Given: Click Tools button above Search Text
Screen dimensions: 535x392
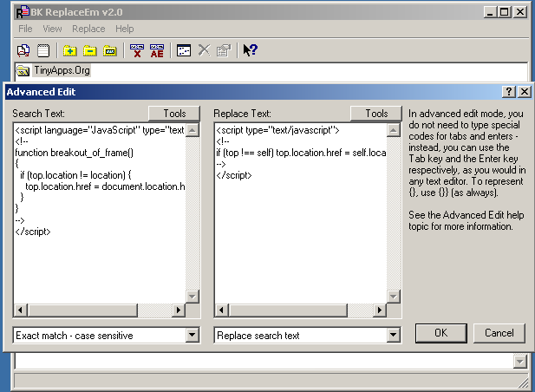Looking at the screenshot, I should 174,114.
